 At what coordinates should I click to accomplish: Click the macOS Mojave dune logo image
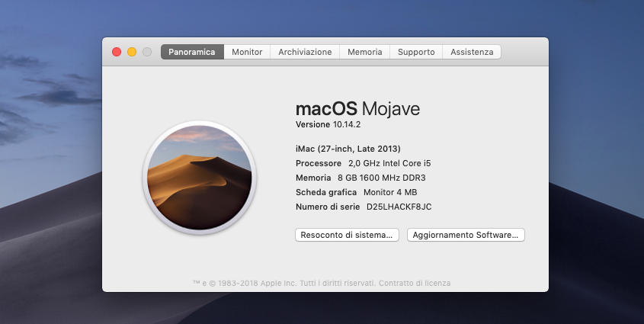[200, 178]
